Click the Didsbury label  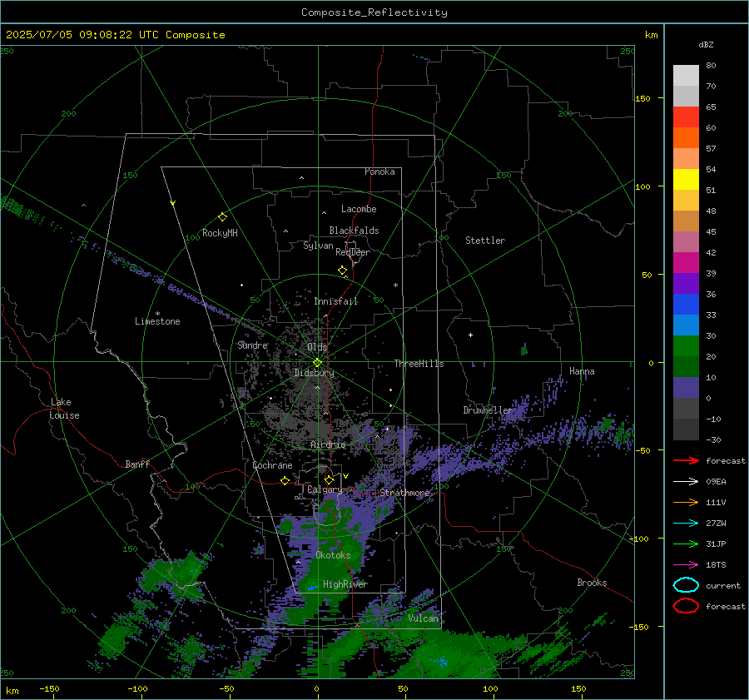tap(314, 373)
